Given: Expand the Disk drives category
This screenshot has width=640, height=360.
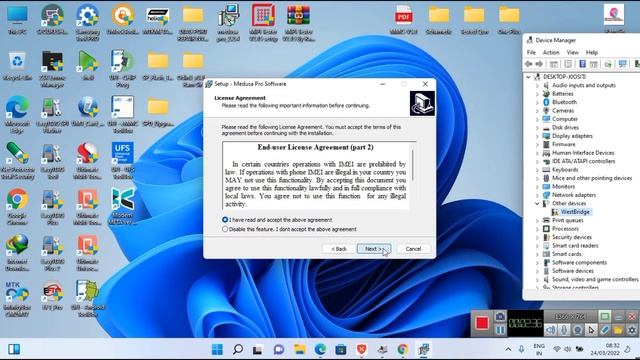Looking at the screenshot, I should coord(537,127).
